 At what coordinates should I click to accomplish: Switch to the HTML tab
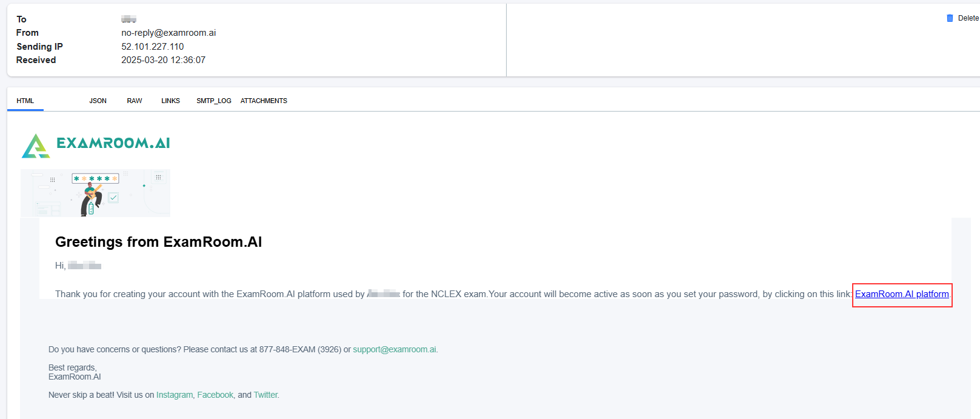tap(25, 101)
